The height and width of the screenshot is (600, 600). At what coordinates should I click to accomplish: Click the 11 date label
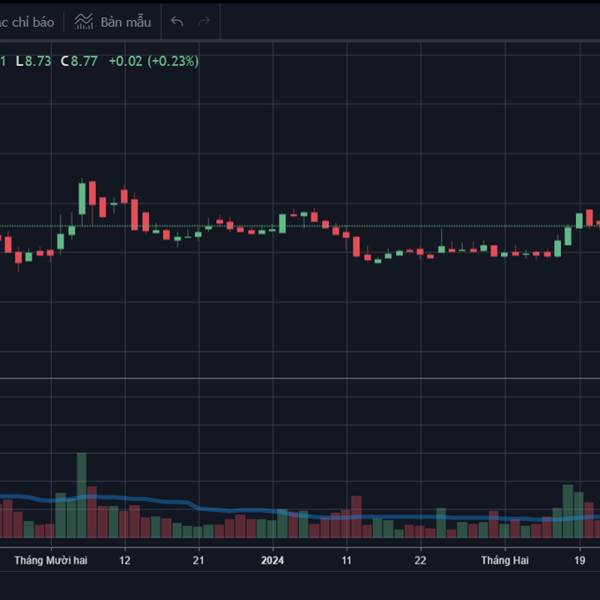(346, 561)
